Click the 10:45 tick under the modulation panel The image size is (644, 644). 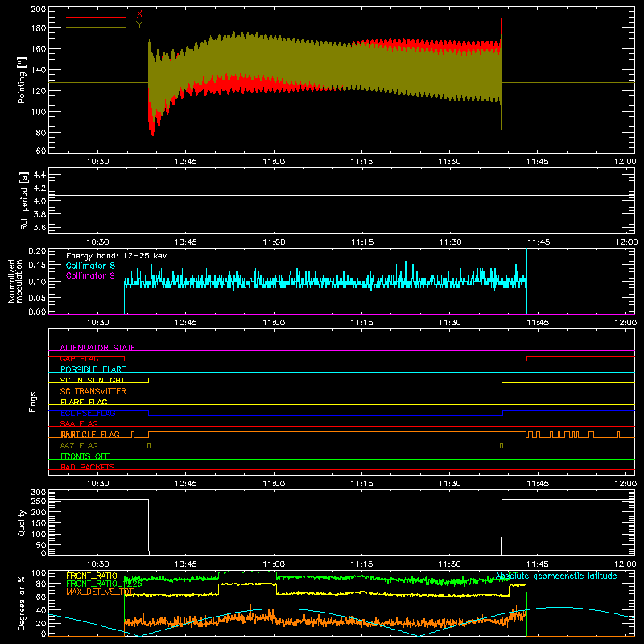(x=186, y=323)
